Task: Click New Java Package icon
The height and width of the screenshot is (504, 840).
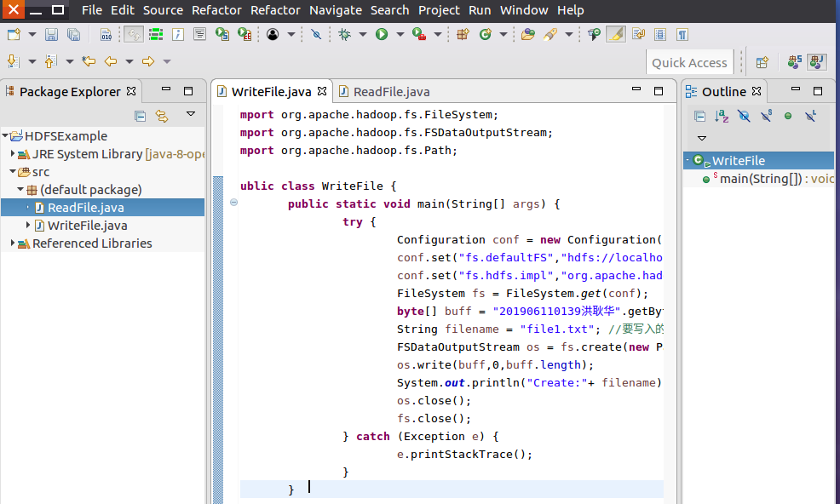Action: point(463,35)
